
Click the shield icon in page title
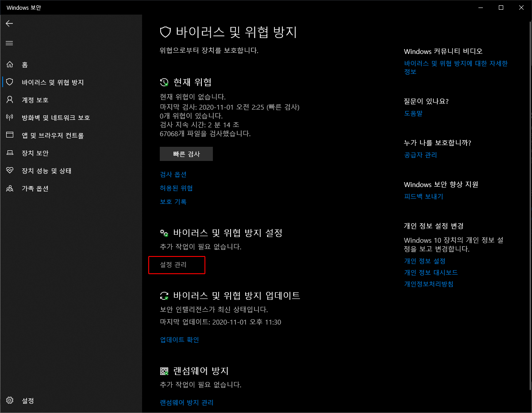[x=165, y=32]
